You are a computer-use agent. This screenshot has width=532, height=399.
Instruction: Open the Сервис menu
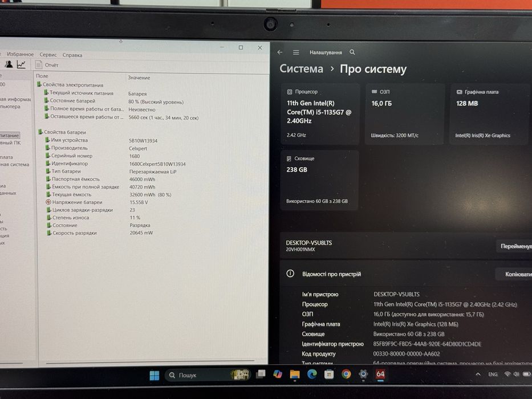click(x=48, y=55)
